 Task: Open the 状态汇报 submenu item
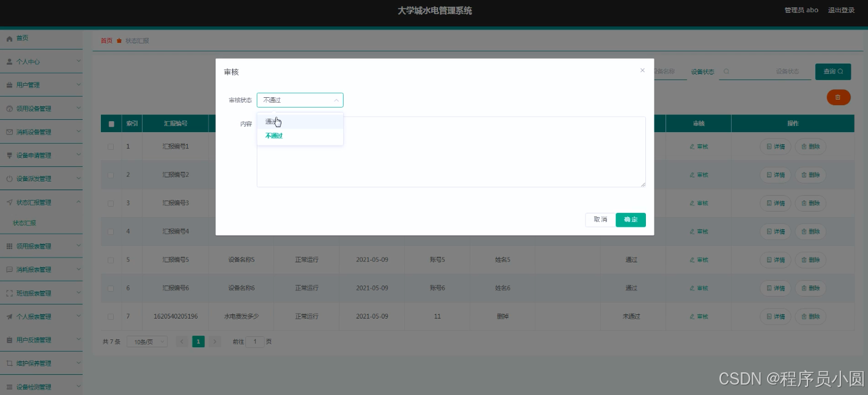tap(24, 223)
